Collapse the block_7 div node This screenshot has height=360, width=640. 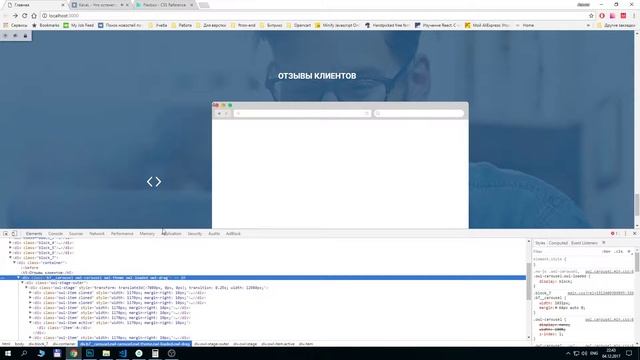coord(10,258)
